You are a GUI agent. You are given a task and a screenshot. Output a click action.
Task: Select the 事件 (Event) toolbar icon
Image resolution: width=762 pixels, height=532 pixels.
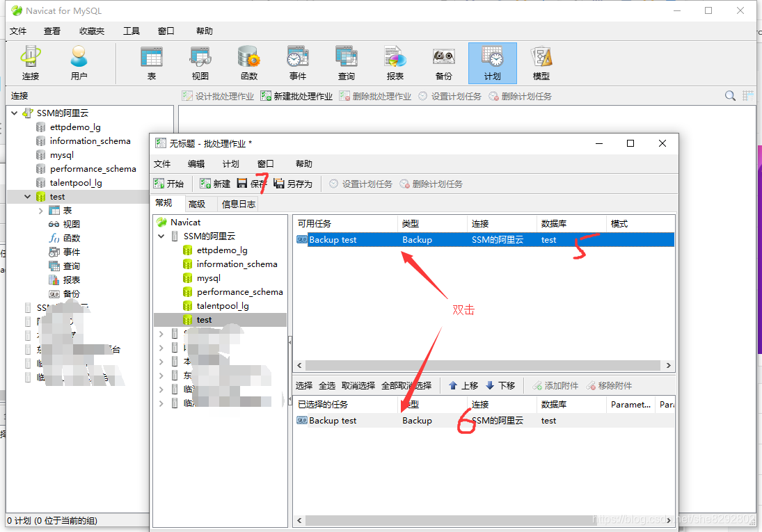click(x=297, y=63)
